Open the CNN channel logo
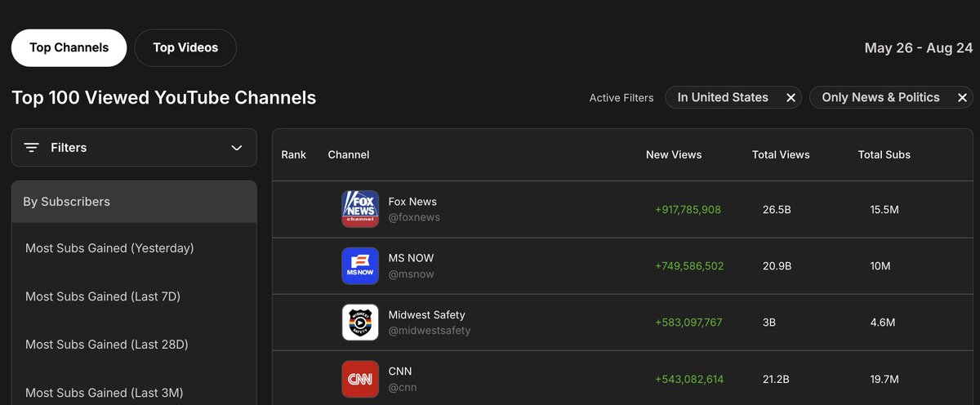This screenshot has width=980, height=405. 360,379
